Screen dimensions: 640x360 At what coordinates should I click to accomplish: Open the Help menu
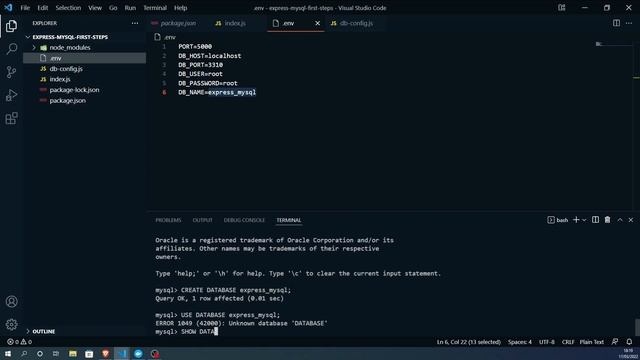(180, 8)
